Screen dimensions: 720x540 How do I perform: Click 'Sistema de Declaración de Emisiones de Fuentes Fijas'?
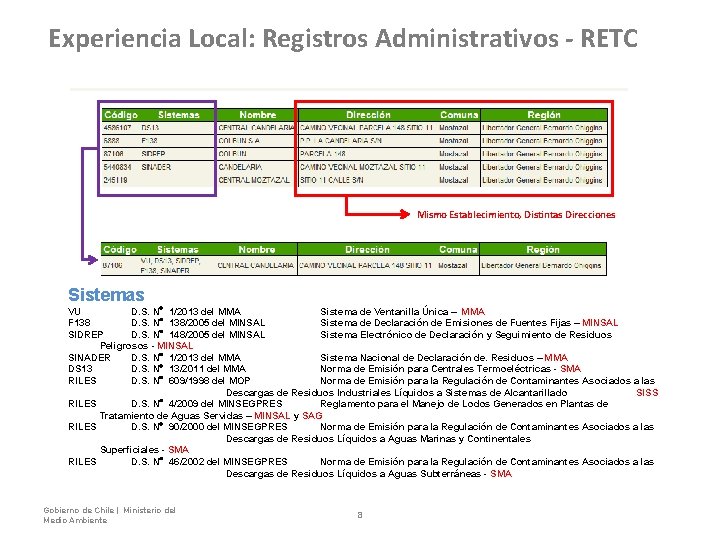445,323
